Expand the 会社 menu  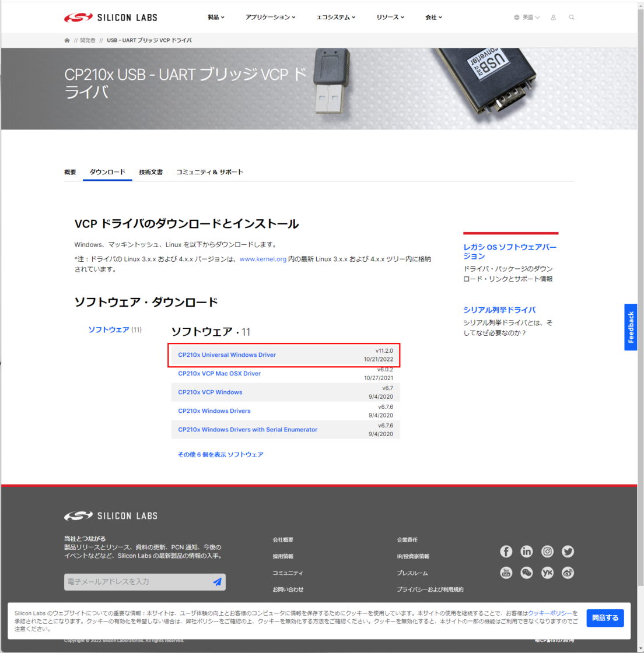(x=433, y=17)
